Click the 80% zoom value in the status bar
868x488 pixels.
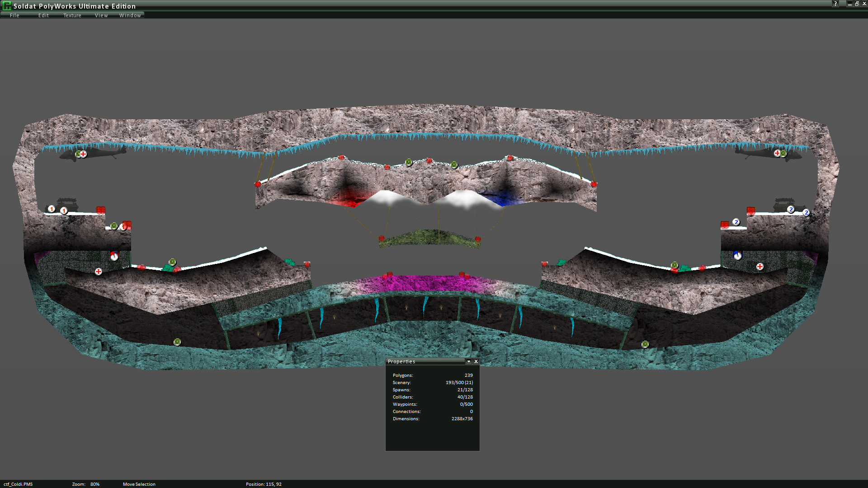point(94,484)
